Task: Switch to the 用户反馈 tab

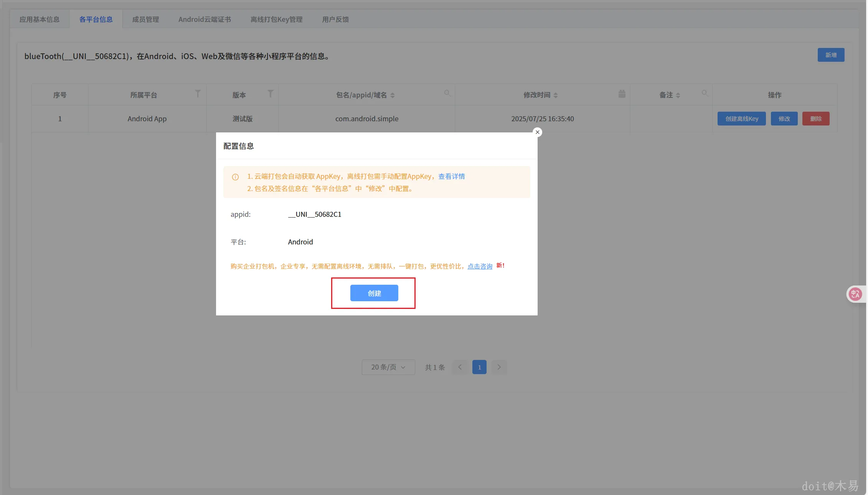Action: tap(335, 19)
